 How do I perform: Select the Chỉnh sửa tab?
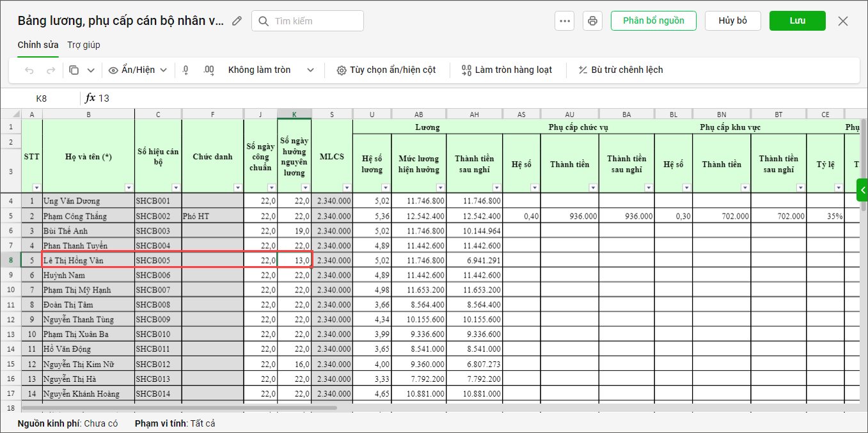(38, 45)
